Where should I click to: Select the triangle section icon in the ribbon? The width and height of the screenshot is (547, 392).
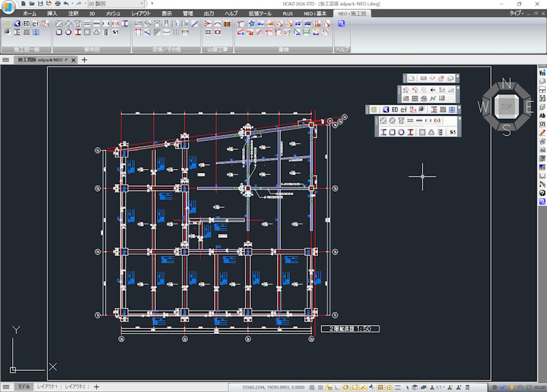coord(96,32)
